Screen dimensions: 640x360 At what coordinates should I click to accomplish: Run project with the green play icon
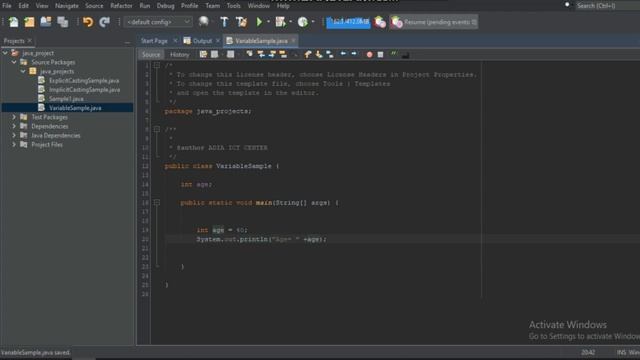click(259, 22)
